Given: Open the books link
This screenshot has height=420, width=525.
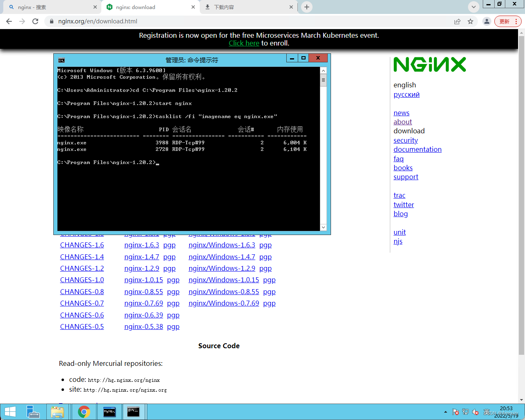Looking at the screenshot, I should [403, 168].
